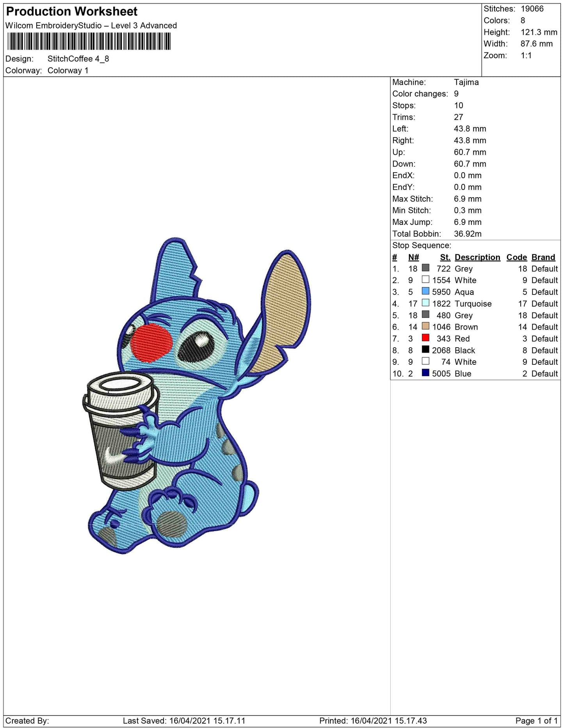Click the Left value "43.8 mm"
564x728 pixels.
pyautogui.click(x=470, y=129)
